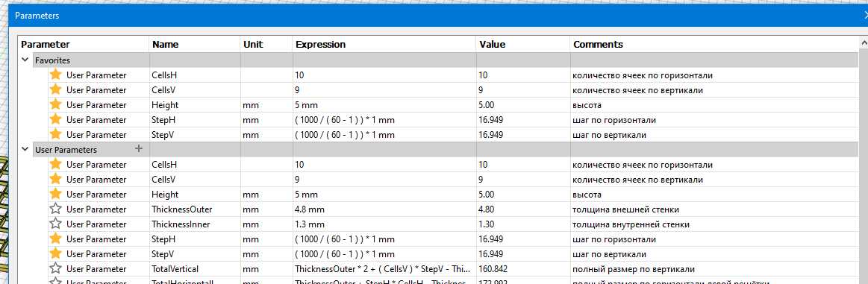Viewport: 868px width, 284px height.
Task: Toggle Height star under User Parameters group
Action: coord(55,195)
